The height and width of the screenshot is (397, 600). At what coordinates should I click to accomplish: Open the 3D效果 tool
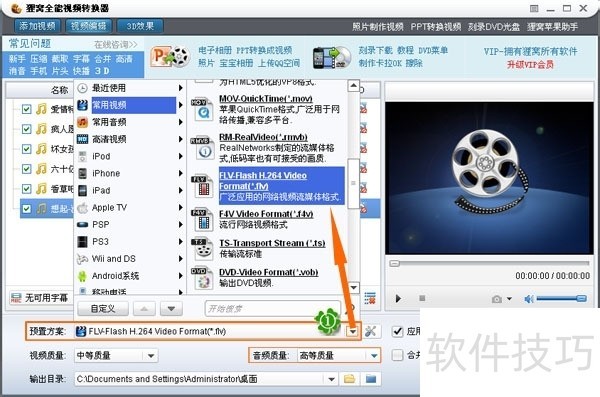(x=140, y=26)
